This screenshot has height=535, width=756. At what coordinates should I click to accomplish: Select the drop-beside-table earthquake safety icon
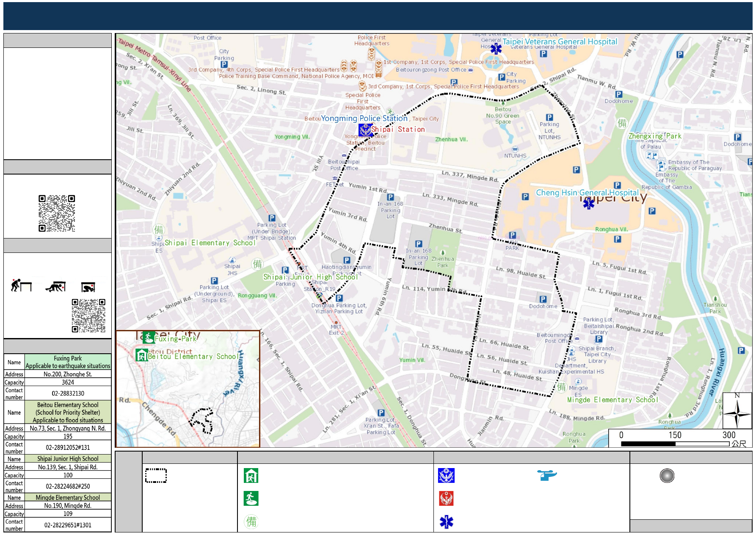21,286
